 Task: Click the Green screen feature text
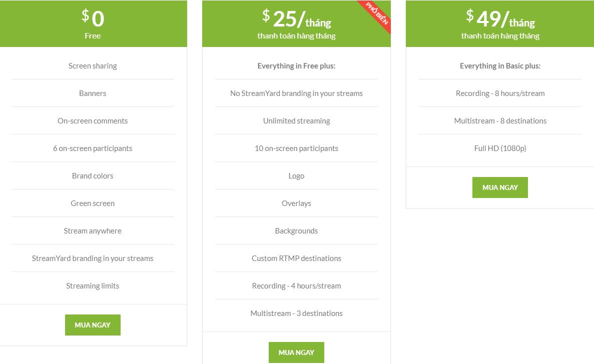point(93,203)
